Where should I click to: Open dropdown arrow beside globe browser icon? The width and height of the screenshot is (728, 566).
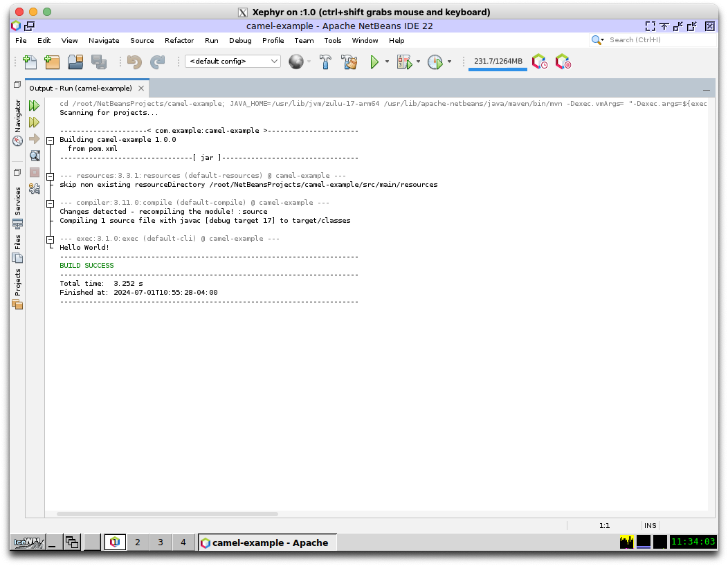point(309,62)
